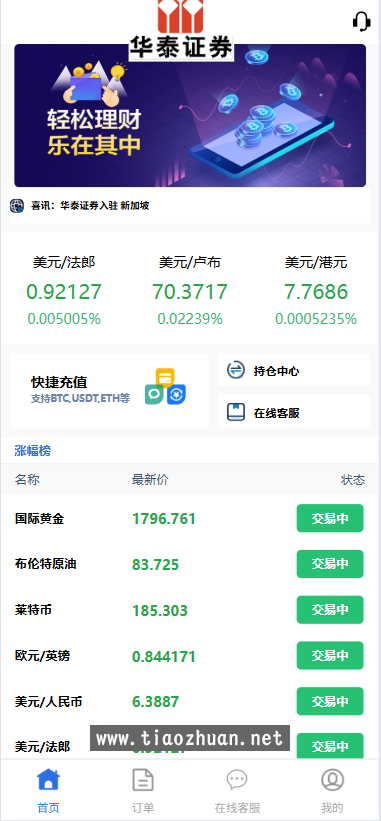Viewport: 381px width, 821px height.
Task: Click 交易中 button for 欧元/英镑
Action: click(x=330, y=655)
